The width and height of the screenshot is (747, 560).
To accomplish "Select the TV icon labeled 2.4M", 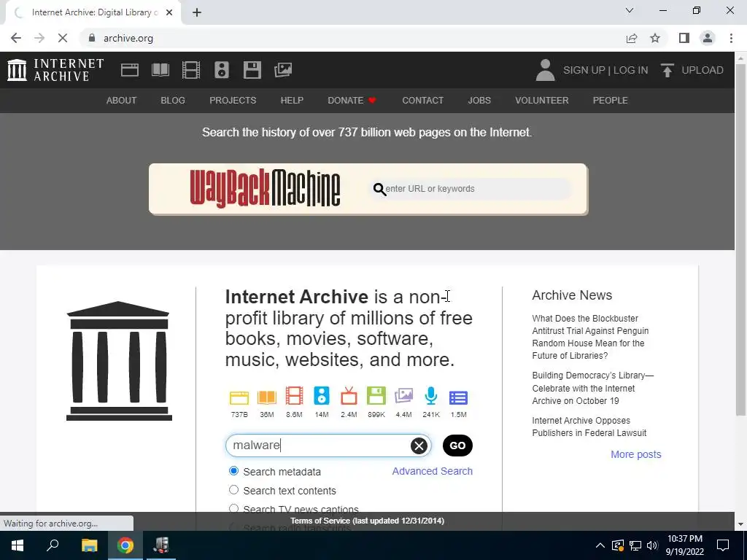I will [349, 396].
